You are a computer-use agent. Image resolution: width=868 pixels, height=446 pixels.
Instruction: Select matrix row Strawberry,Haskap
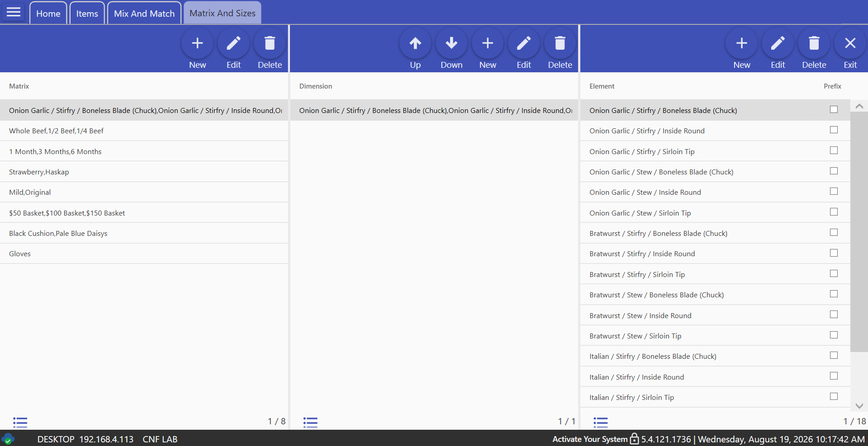(x=144, y=172)
